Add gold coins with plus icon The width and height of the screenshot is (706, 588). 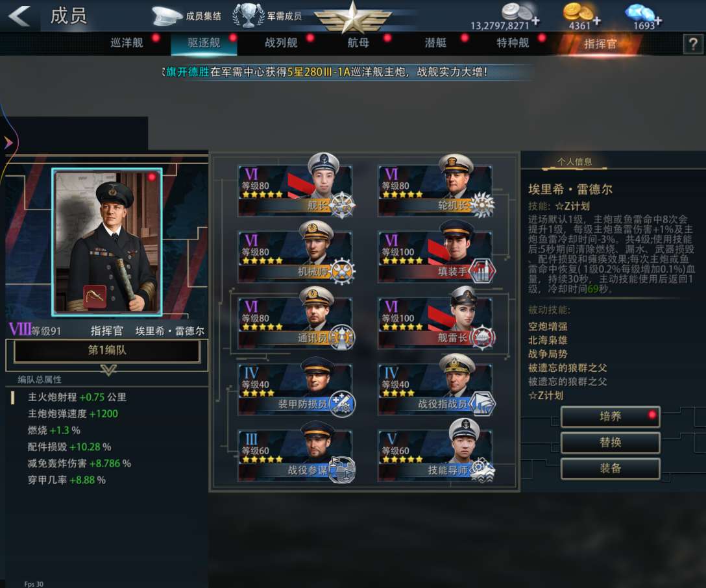coord(596,20)
